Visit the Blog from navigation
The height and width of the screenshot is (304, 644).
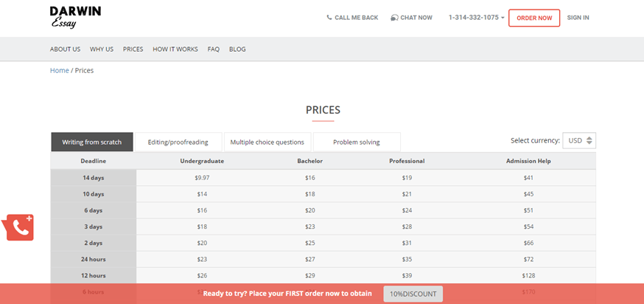click(x=237, y=49)
